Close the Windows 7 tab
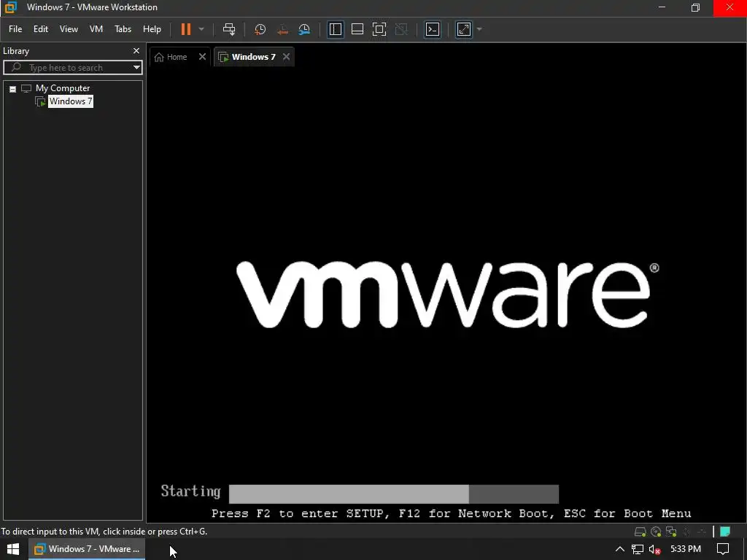This screenshot has height=560, width=747. tap(286, 57)
